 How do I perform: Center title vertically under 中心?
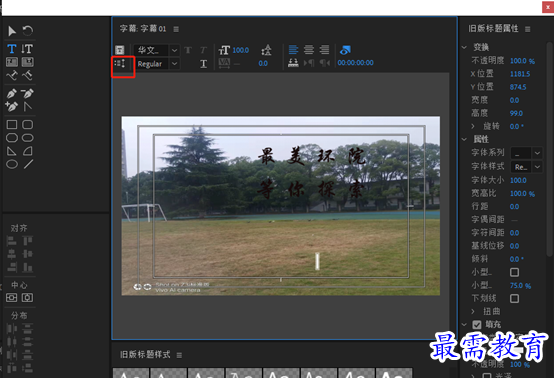click(11, 298)
